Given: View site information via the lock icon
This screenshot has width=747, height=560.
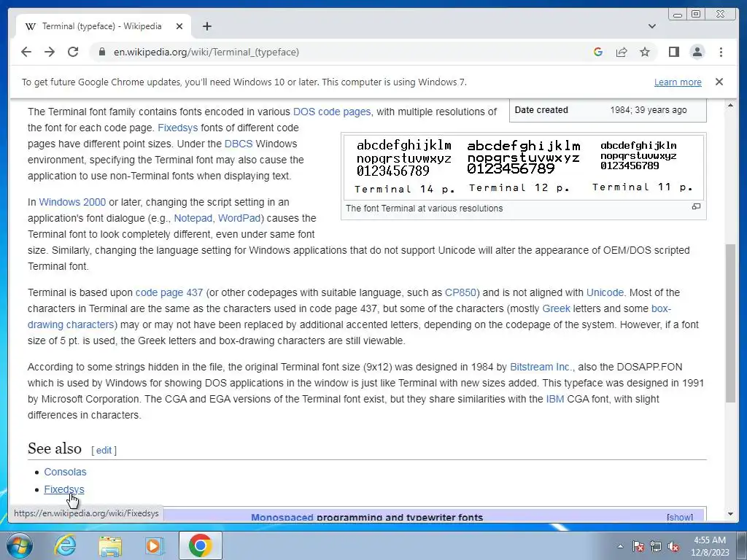Looking at the screenshot, I should click(101, 52).
